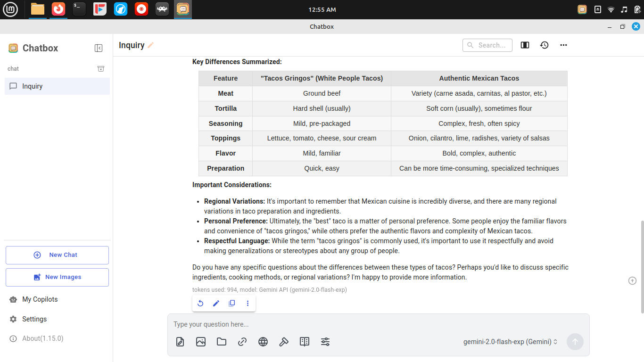
Task: Click the Important Considerations heading
Action: click(x=232, y=185)
